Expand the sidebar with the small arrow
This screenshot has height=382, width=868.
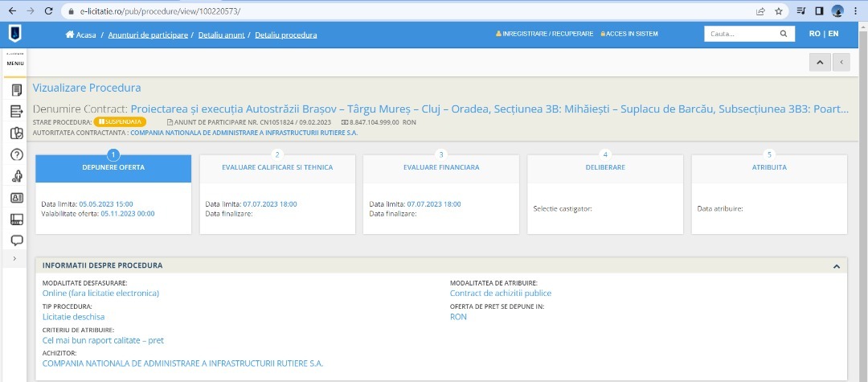point(14,258)
